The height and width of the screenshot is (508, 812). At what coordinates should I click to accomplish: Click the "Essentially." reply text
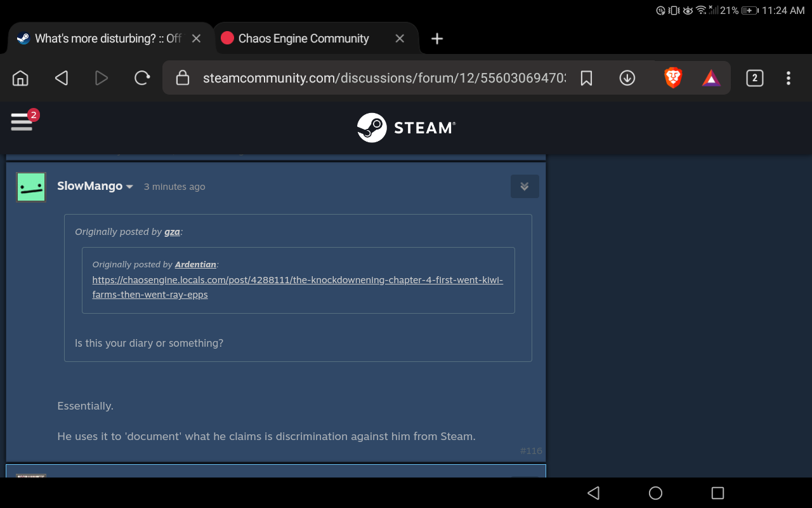click(x=85, y=406)
